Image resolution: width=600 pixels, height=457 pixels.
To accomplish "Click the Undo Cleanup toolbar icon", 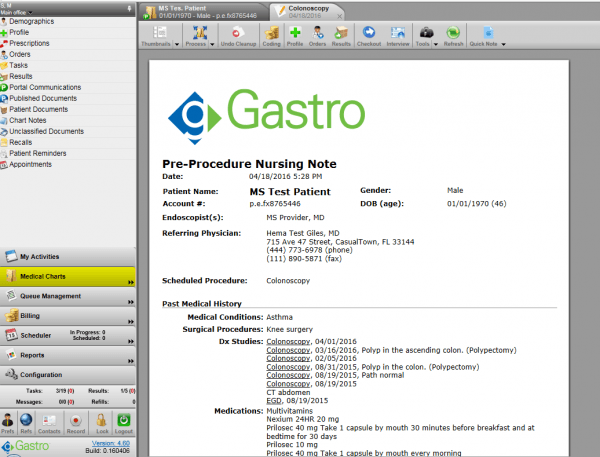I will coord(238,36).
